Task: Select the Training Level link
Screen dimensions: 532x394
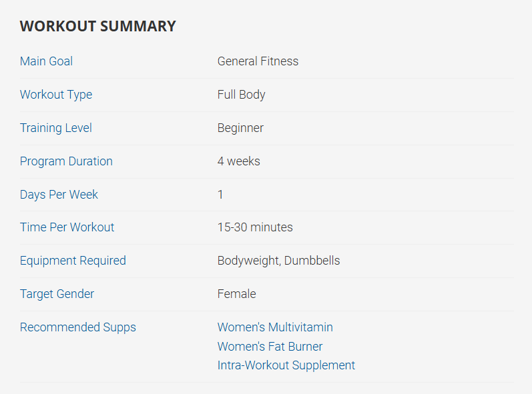Action: click(x=56, y=128)
